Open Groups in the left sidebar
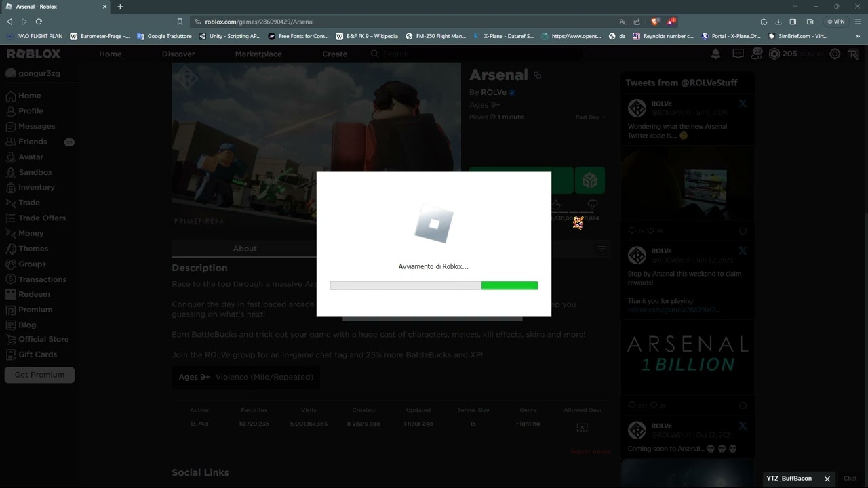This screenshot has width=868, height=488. point(32,264)
